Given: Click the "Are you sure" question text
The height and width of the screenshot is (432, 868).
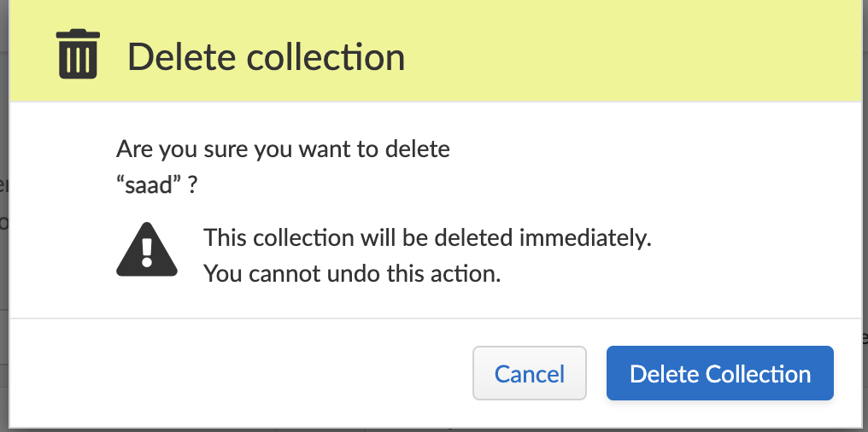Looking at the screenshot, I should 283,150.
